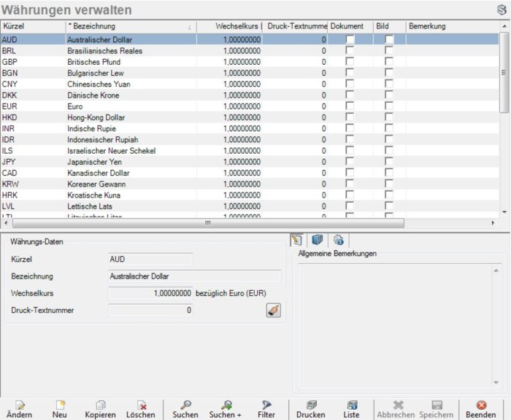Screen dimensions: 511x420
Task: Tick Dokument checkbox for Kanadischer Dollar
Action: tap(350, 173)
